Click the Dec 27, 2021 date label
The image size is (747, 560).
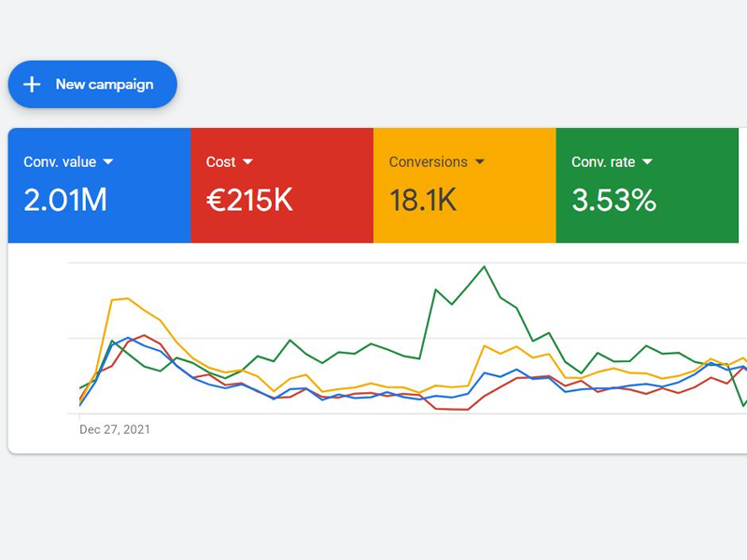(115, 430)
